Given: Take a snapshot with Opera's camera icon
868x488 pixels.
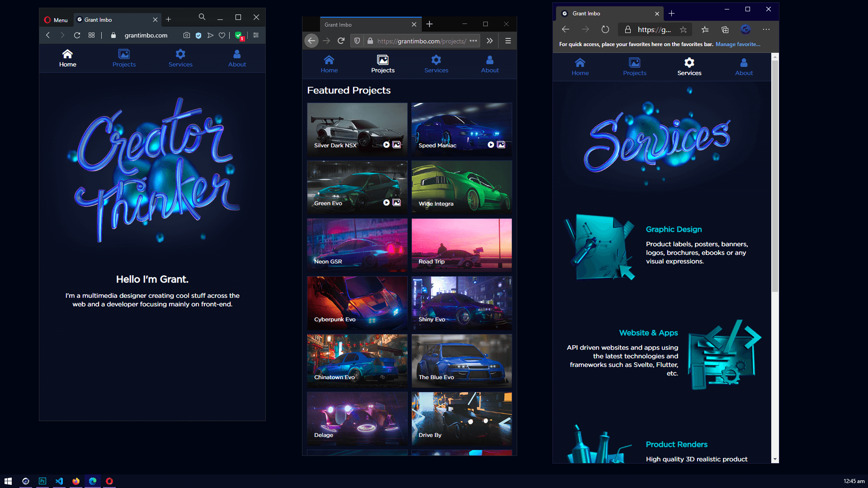Looking at the screenshot, I should (x=186, y=35).
